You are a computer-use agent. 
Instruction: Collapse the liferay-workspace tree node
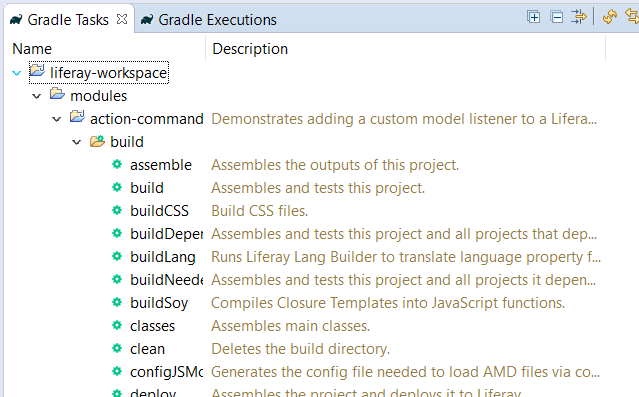(x=17, y=73)
